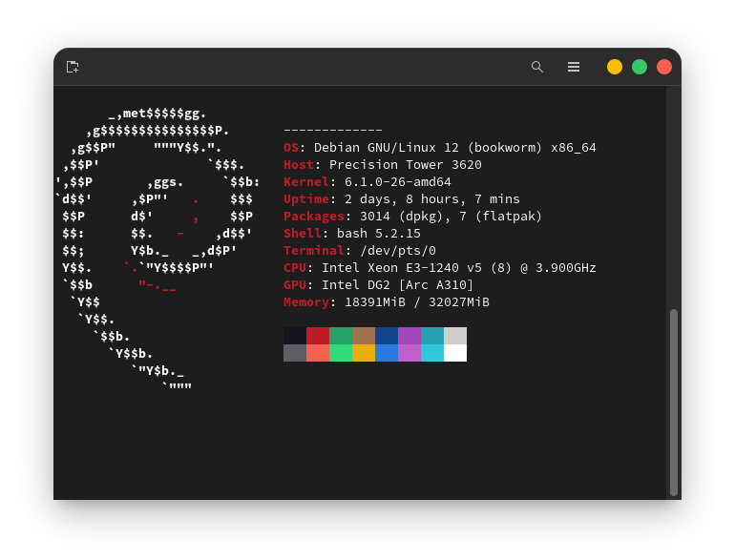
Task: Click the bright blue color block
Action: [387, 353]
